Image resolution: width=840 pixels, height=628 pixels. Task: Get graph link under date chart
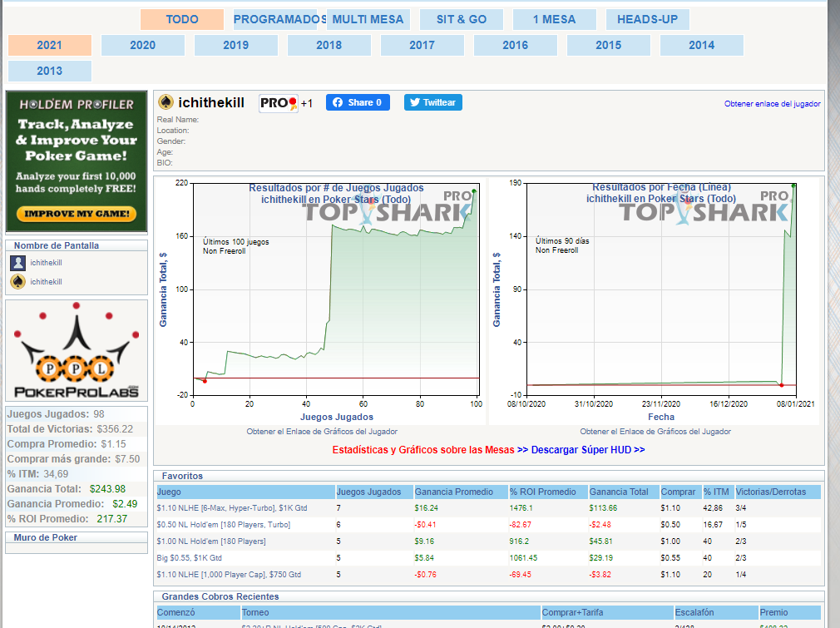(x=655, y=432)
